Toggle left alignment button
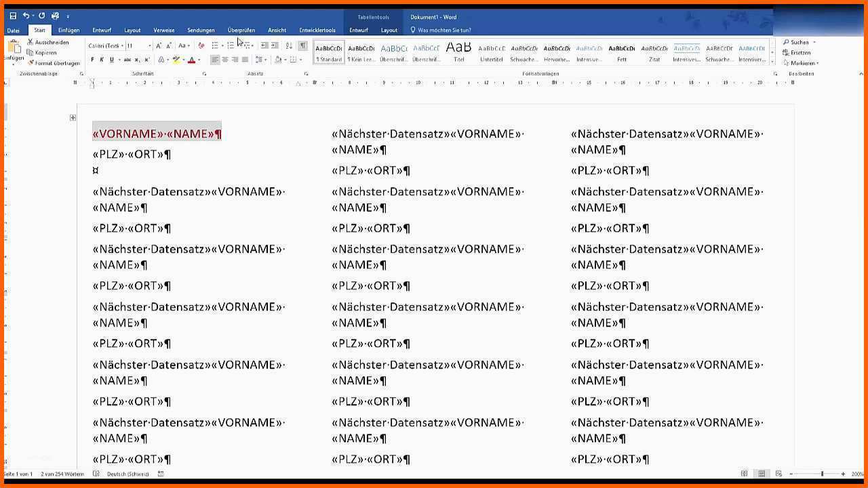 (215, 60)
